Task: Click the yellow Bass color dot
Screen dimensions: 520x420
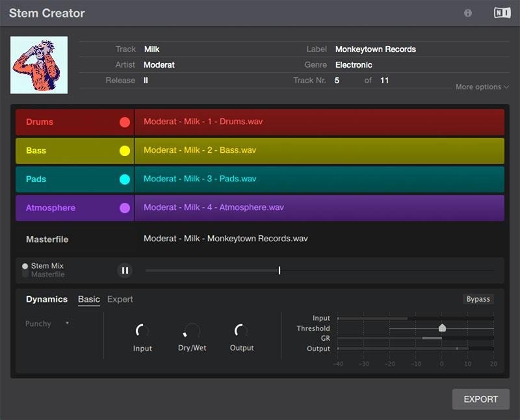Action: (125, 151)
